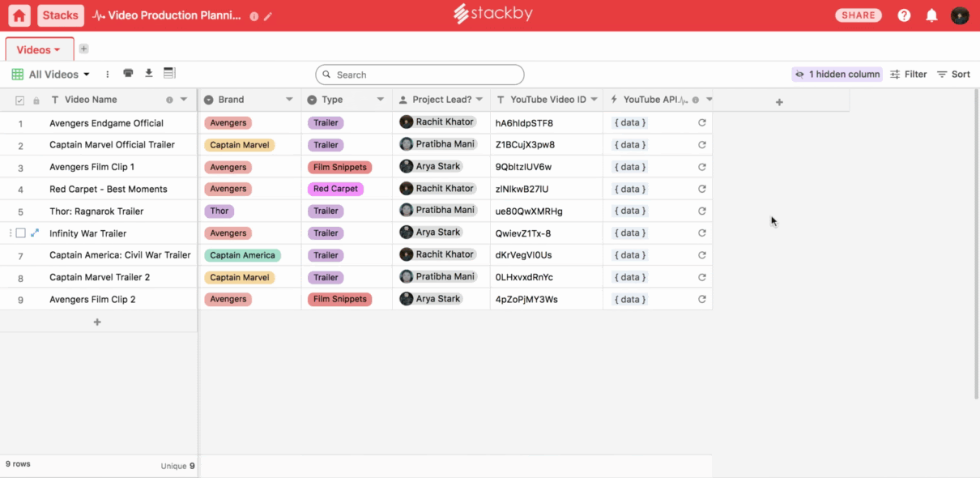Screen dimensions: 980x478
Task: Click the SHARE button
Action: 859,15
